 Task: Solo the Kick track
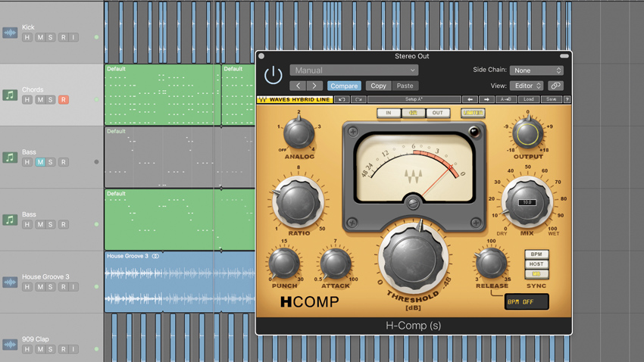(51, 37)
